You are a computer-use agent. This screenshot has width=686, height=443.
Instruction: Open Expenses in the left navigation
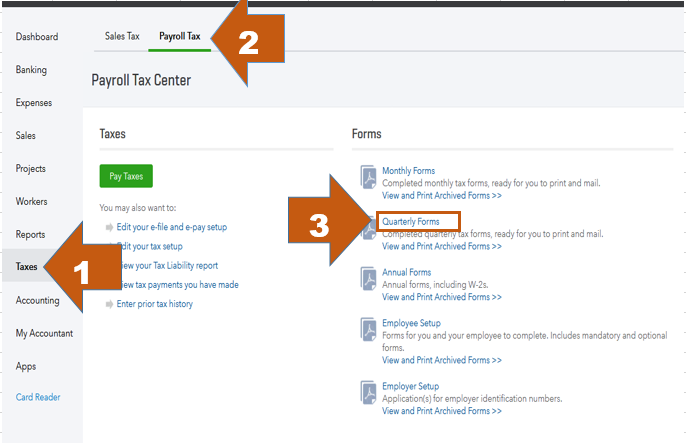click(34, 103)
